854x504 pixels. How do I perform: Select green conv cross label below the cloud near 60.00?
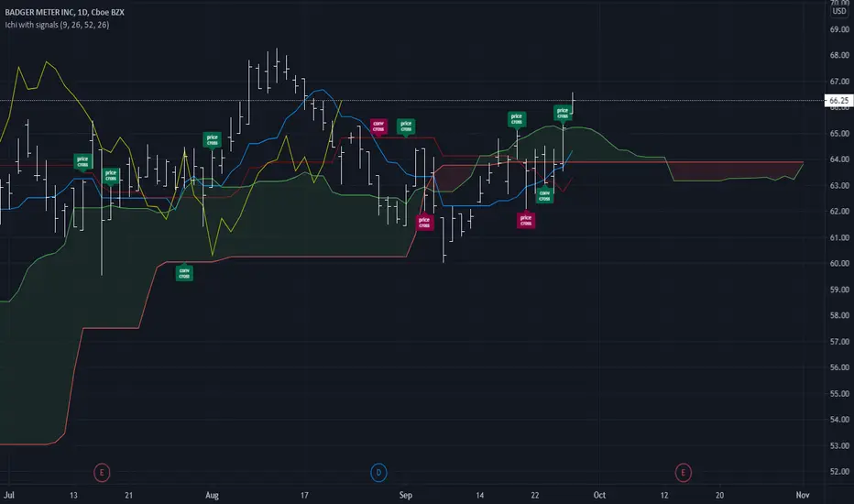(184, 272)
